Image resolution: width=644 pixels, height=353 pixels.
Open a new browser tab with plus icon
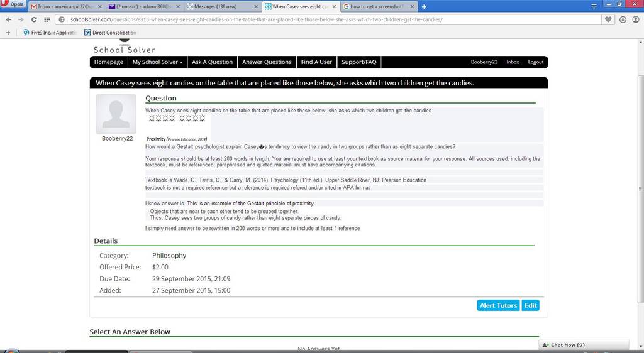point(424,6)
